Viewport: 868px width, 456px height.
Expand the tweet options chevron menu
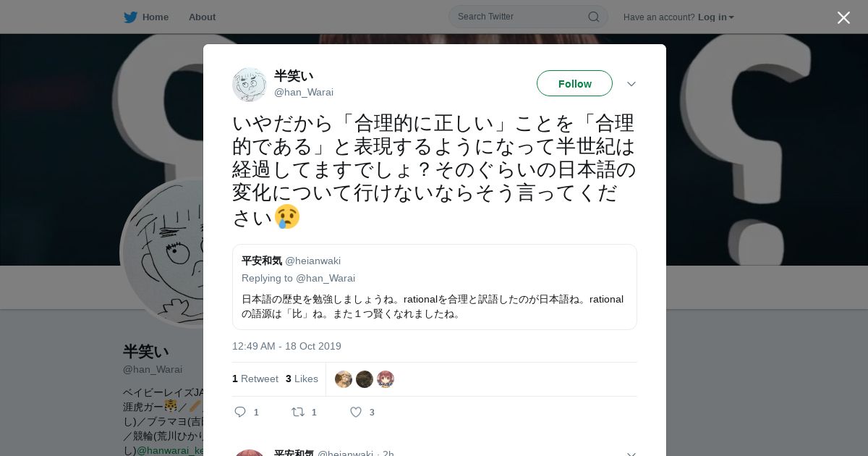click(631, 84)
